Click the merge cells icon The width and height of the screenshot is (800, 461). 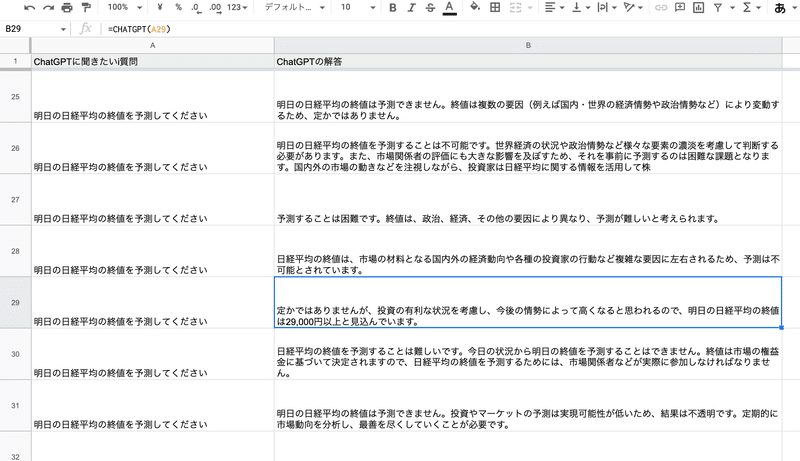coord(515,8)
